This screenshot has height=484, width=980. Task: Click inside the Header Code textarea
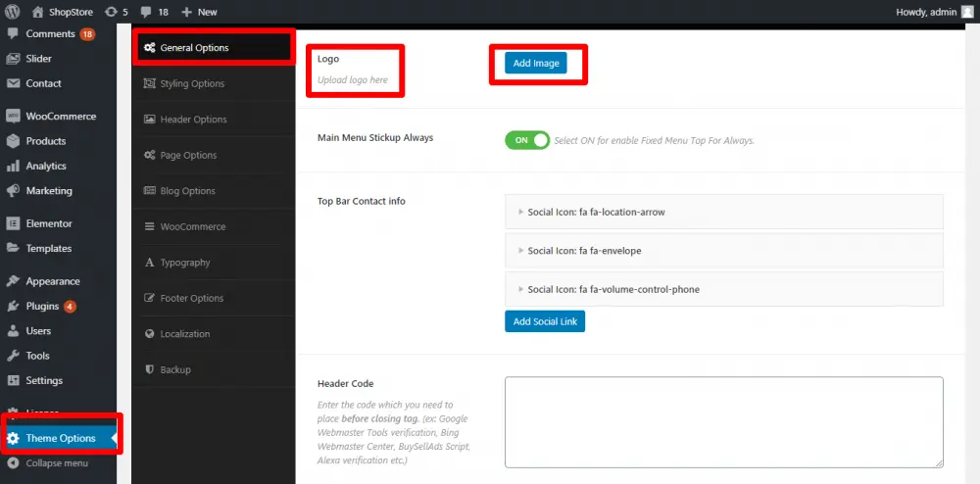point(724,422)
